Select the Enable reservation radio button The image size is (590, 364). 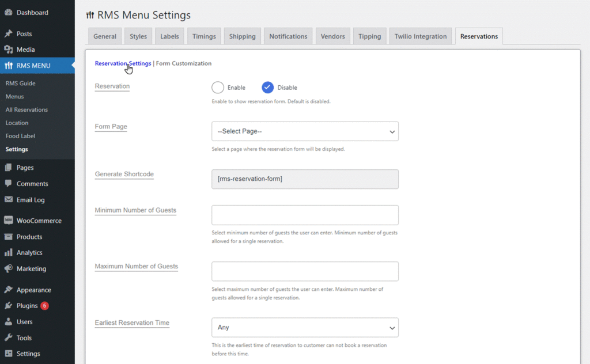pos(217,87)
